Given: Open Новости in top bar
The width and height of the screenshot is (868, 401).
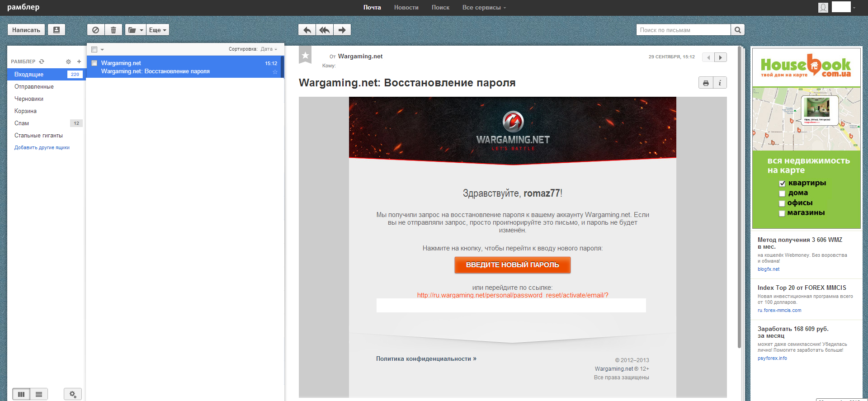Looking at the screenshot, I should pos(406,7).
